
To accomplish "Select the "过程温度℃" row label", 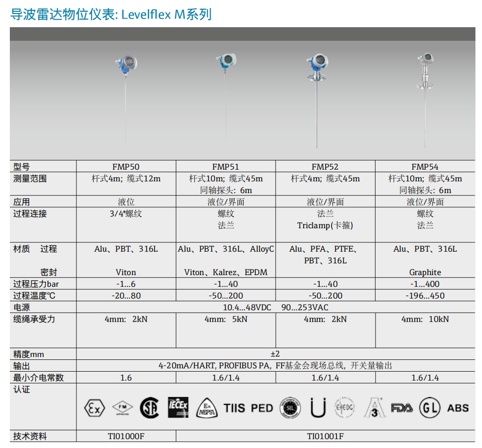I will pos(34,296).
